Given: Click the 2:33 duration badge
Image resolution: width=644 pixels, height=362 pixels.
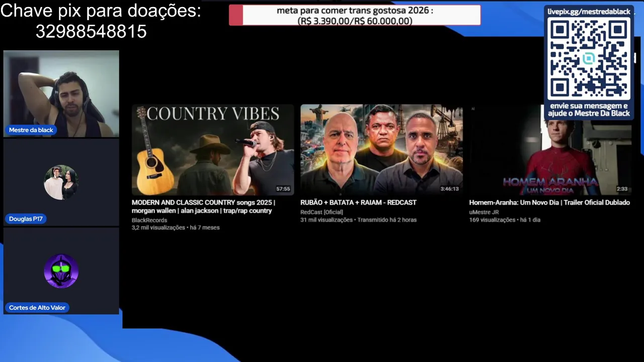Looking at the screenshot, I should 622,189.
